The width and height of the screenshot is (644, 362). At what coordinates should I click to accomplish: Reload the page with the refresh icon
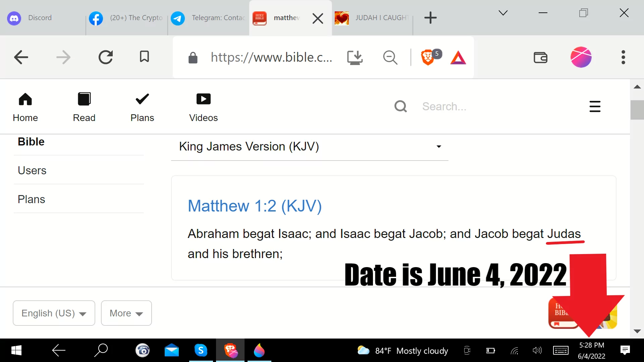[106, 57]
